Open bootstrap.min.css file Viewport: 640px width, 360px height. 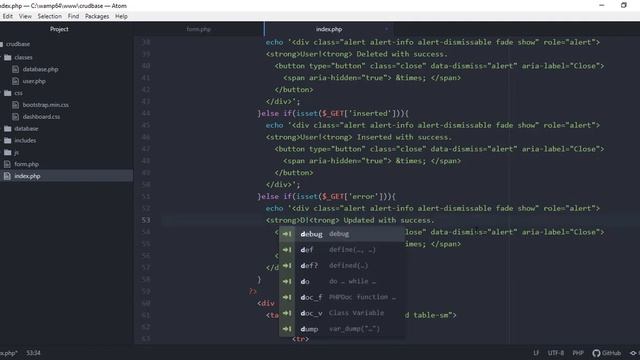[x=45, y=105]
